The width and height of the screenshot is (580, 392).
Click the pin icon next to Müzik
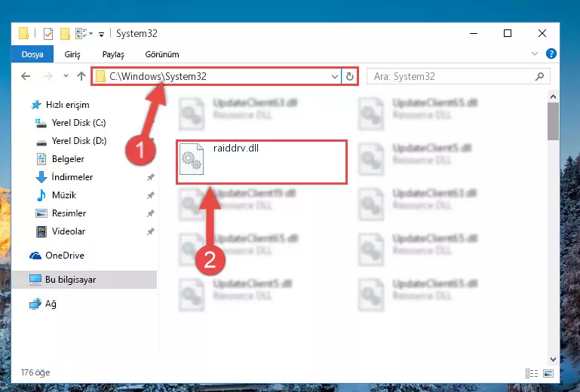150,195
